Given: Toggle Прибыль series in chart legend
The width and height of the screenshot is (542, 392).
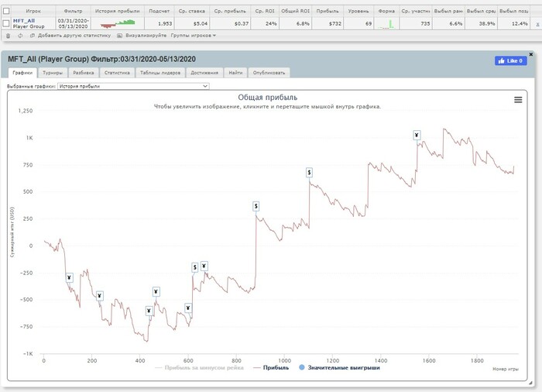Looking at the screenshot, I should point(271,368).
